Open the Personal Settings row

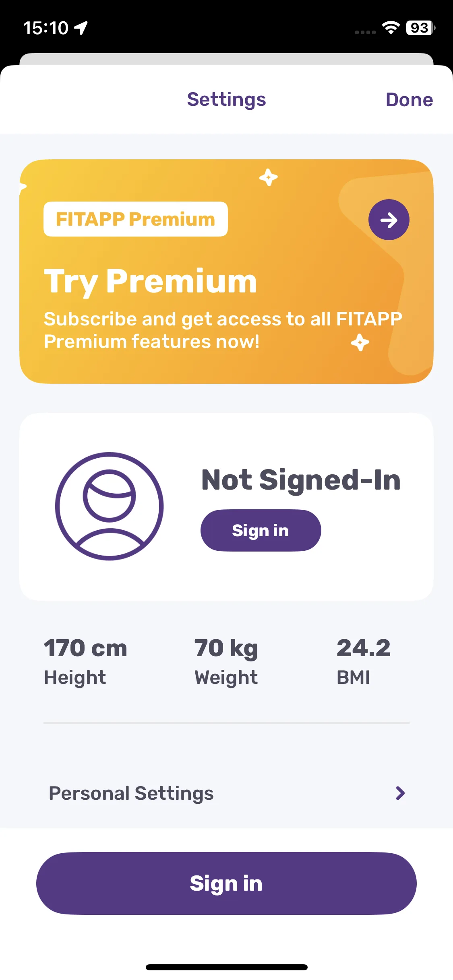[226, 793]
